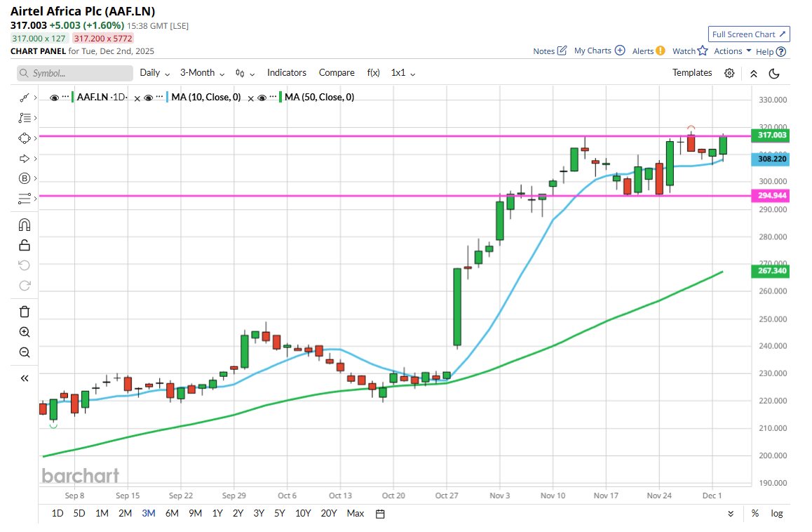Switch to dark mode moon icon
812x532 pixels.
point(774,73)
